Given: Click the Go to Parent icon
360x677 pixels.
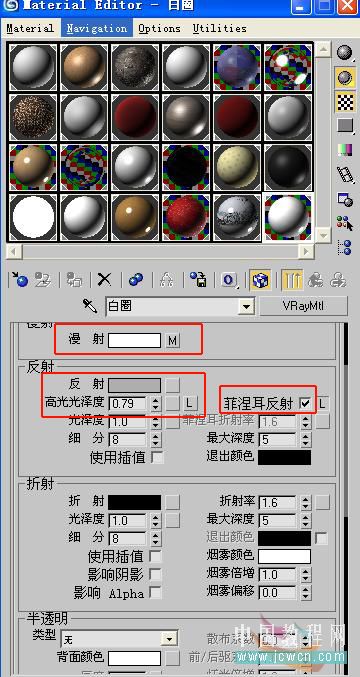Looking at the screenshot, I should pos(316,279).
